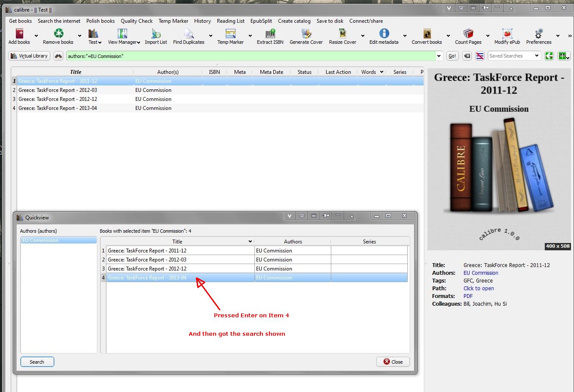Expand the Edit metadata dropdown arrow
Screen dimensions: 574x392
(405, 36)
